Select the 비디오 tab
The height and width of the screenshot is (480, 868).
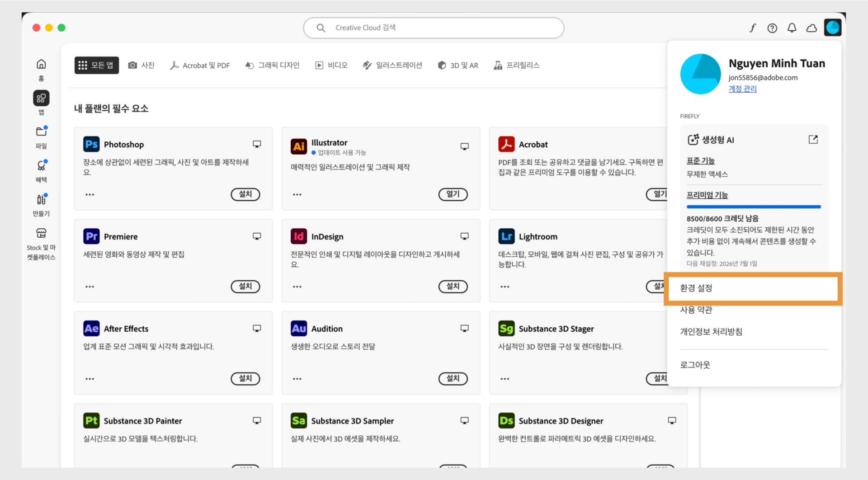[331, 65]
